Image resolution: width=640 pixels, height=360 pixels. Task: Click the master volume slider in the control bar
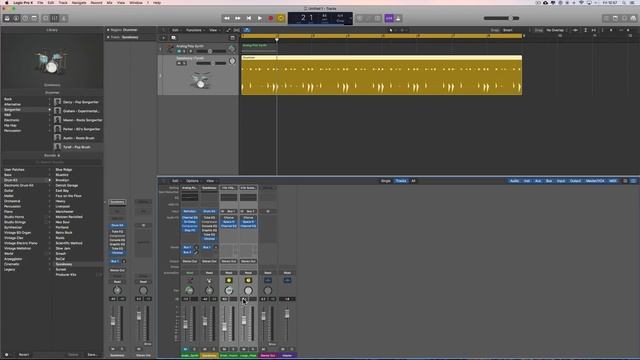(501, 18)
